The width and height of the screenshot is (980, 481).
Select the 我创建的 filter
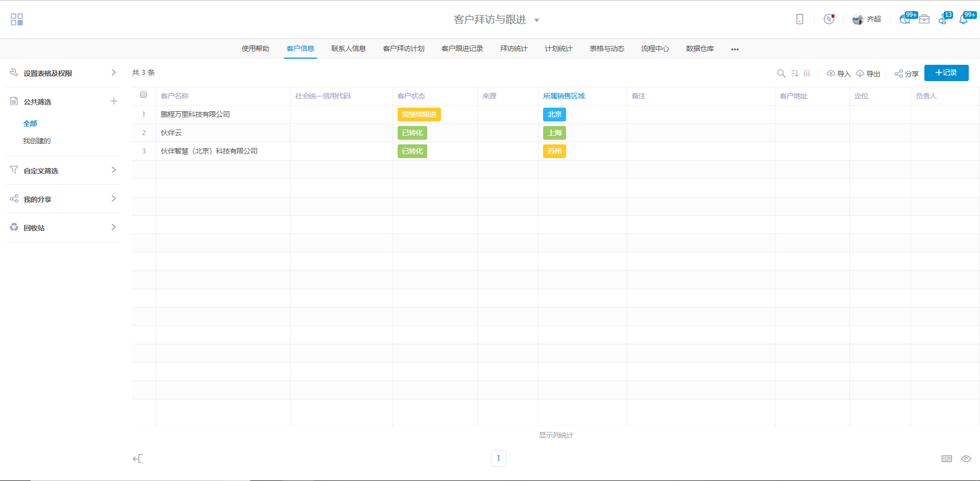coord(37,141)
